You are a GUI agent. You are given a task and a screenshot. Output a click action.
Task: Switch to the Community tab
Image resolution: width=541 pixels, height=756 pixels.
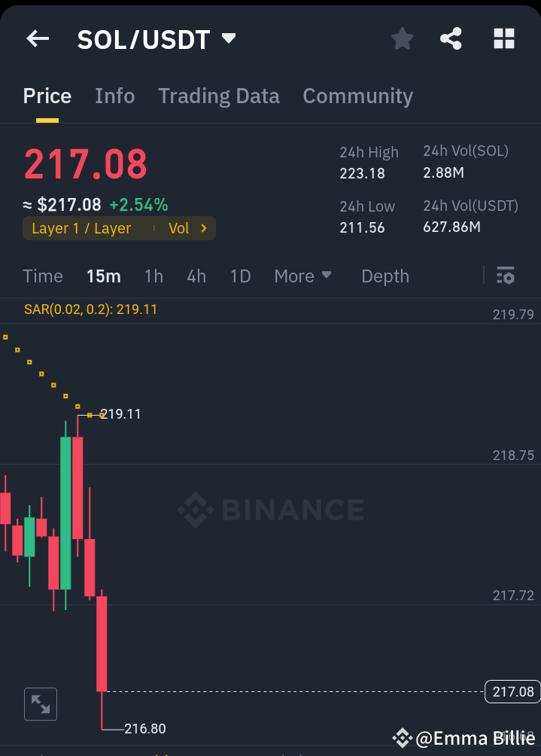(x=357, y=96)
